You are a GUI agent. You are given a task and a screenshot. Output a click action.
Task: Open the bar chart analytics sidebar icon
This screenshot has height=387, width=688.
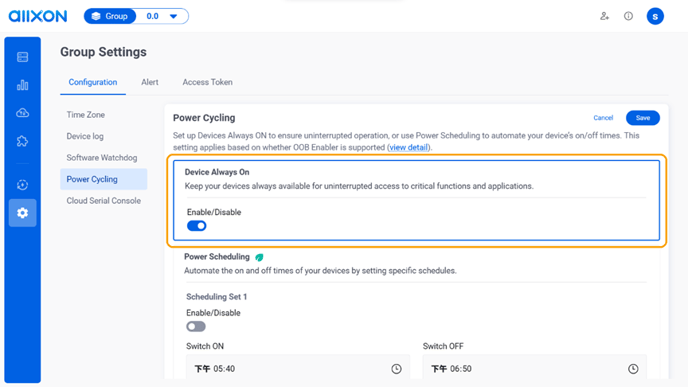(22, 85)
